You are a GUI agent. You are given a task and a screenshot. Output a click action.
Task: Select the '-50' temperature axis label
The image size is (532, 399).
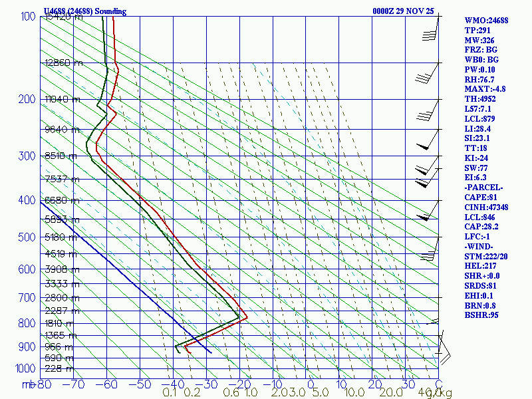(x=140, y=384)
